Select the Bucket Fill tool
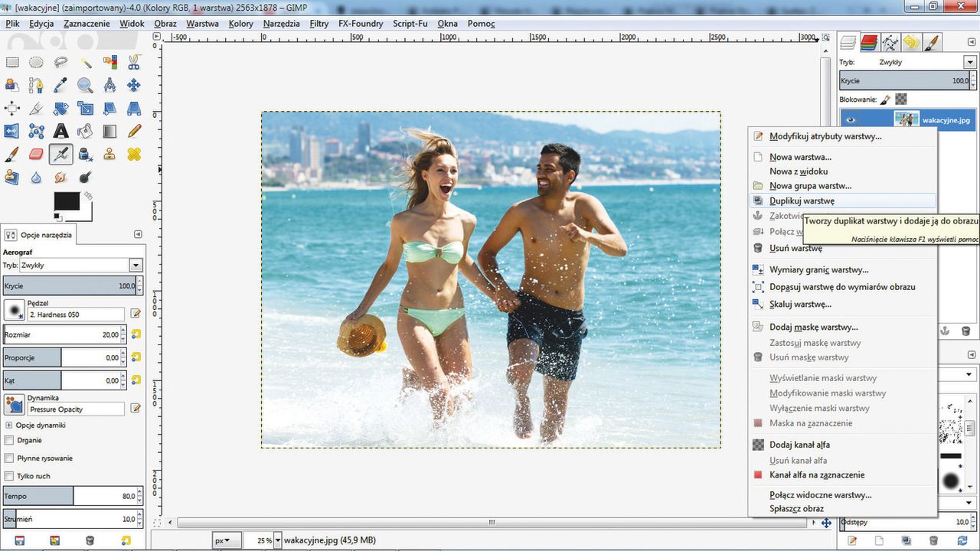980x551 pixels. [85, 132]
